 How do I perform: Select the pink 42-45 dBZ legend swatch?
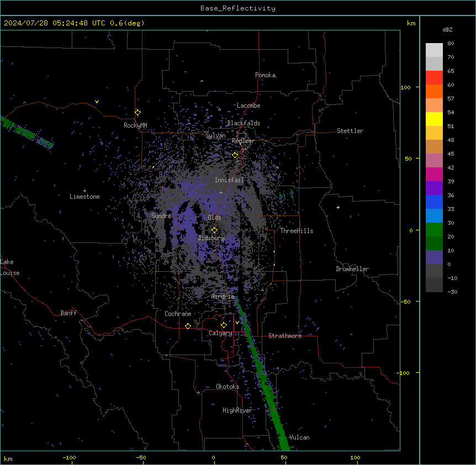(x=434, y=161)
